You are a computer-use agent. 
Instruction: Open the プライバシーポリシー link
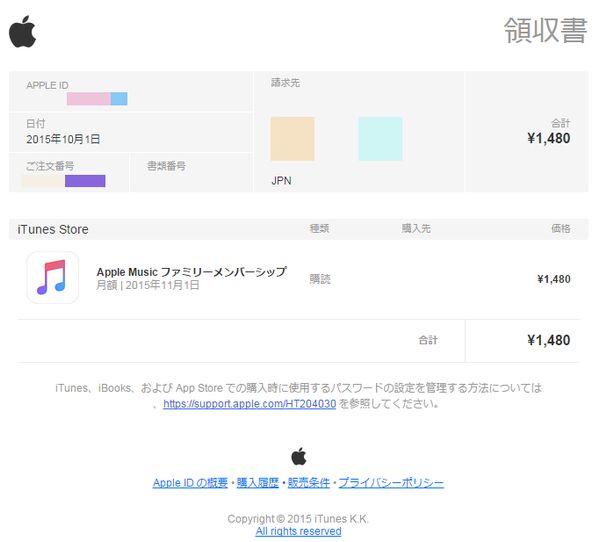pos(390,483)
